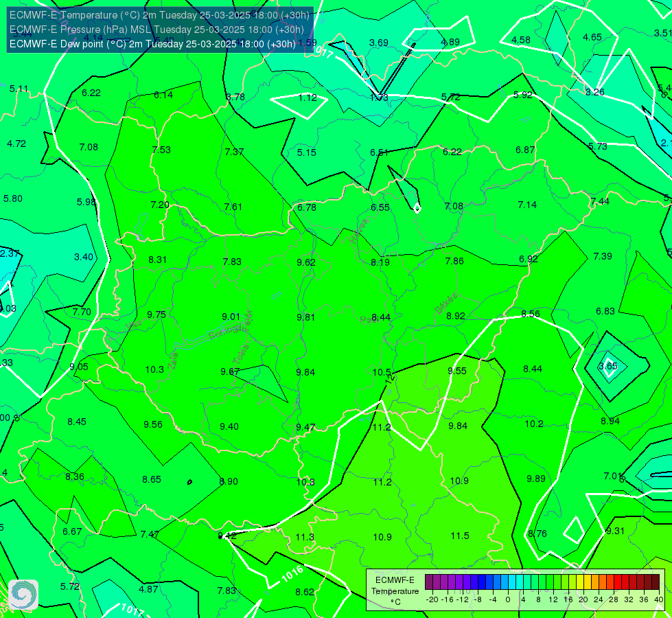
Task: Click the 7.20 temperature value
Action: (x=160, y=205)
